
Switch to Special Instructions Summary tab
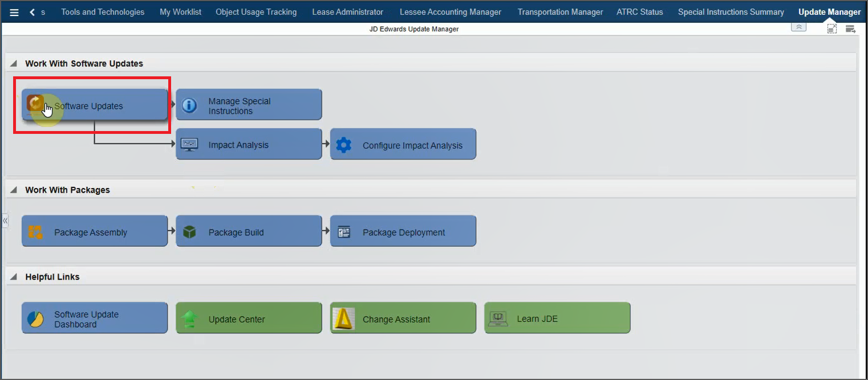(x=731, y=12)
